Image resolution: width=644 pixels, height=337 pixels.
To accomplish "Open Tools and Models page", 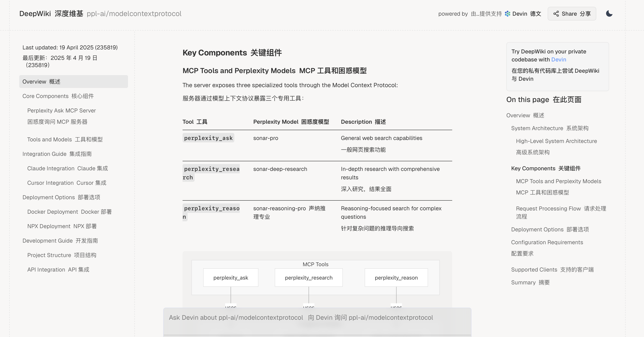I will tap(65, 139).
